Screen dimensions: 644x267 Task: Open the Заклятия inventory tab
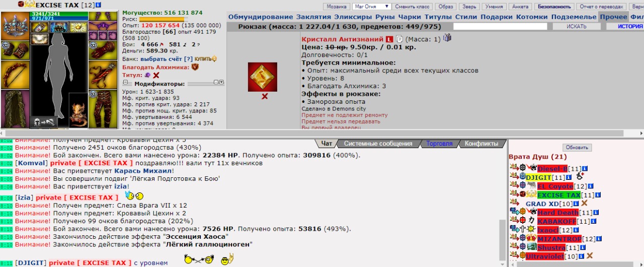(314, 17)
